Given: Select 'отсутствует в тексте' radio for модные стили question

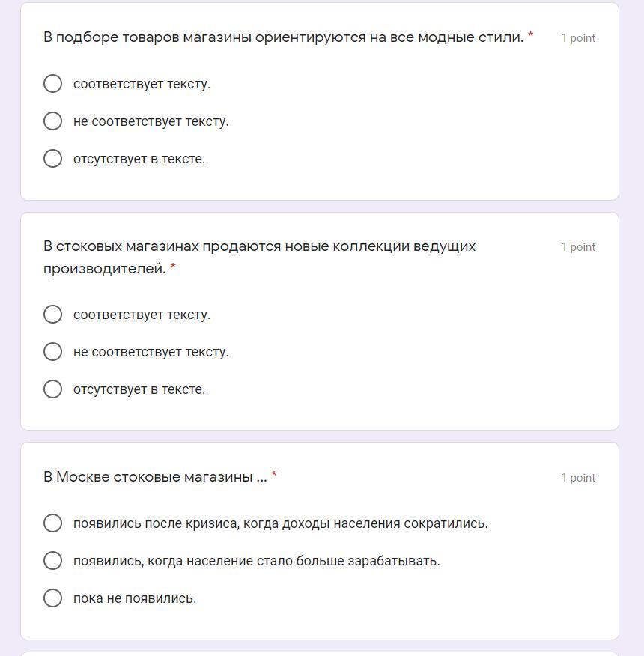Looking at the screenshot, I should [52, 159].
